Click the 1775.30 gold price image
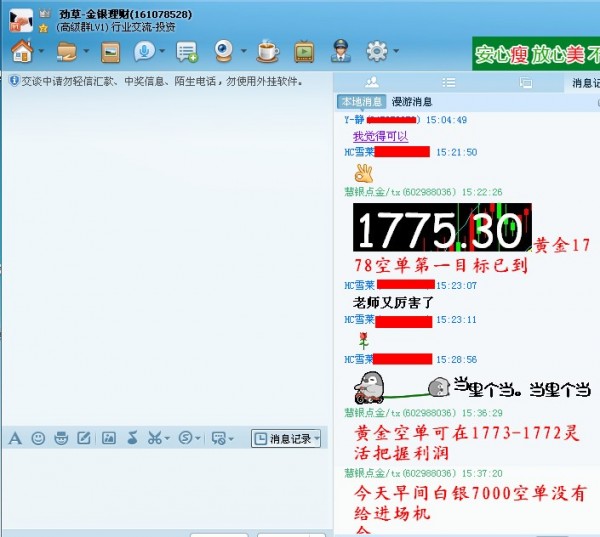The height and width of the screenshot is (537, 600). [x=442, y=228]
